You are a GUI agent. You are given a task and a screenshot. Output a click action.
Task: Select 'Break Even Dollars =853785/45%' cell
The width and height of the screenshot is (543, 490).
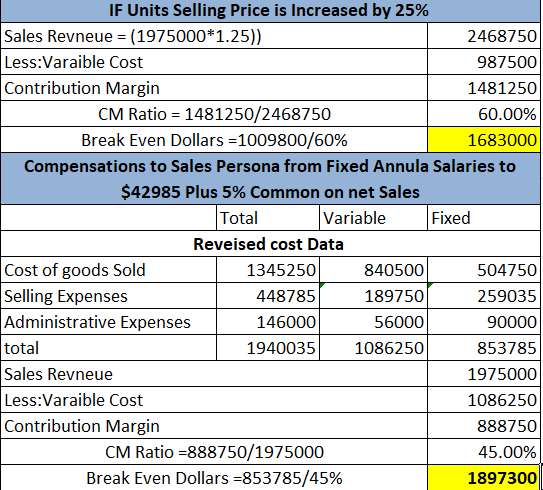coord(214,478)
